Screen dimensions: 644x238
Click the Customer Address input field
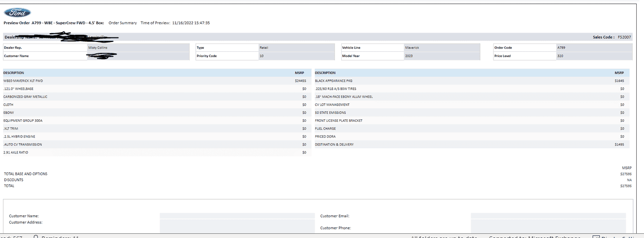237,226
